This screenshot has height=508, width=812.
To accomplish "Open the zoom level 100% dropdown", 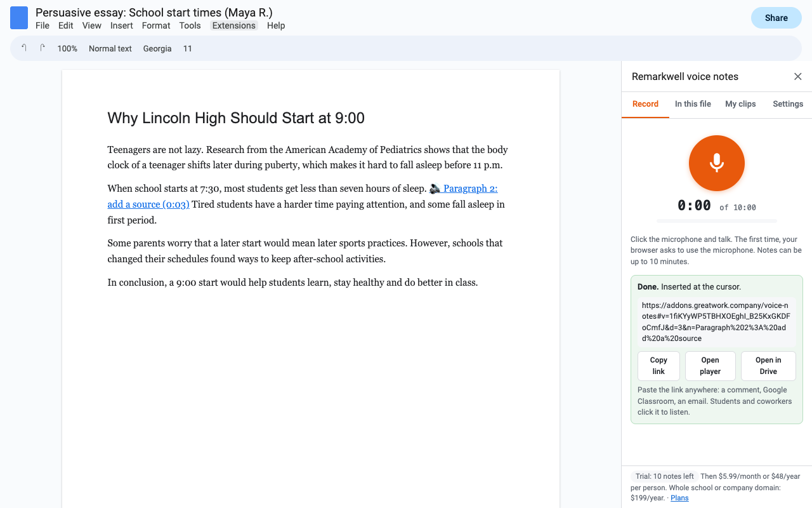I will click(67, 48).
